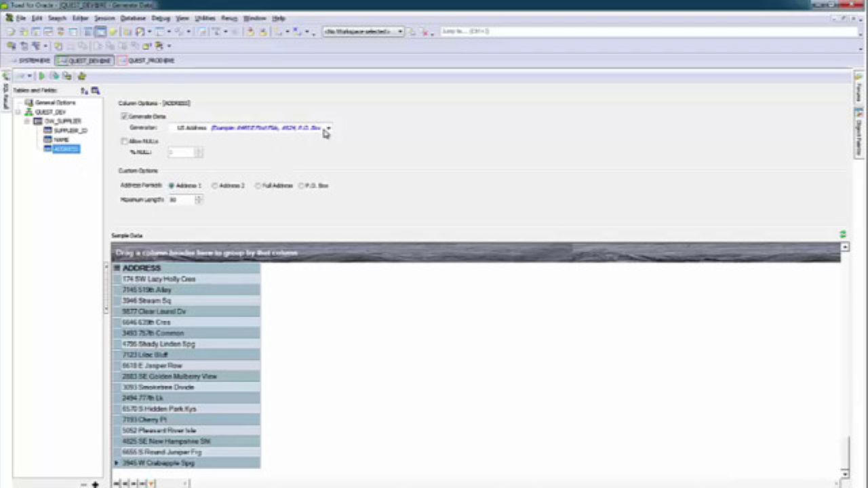Viewport: 868px width, 488px height.
Task: Open the Generator dropdown list
Action: tap(328, 127)
